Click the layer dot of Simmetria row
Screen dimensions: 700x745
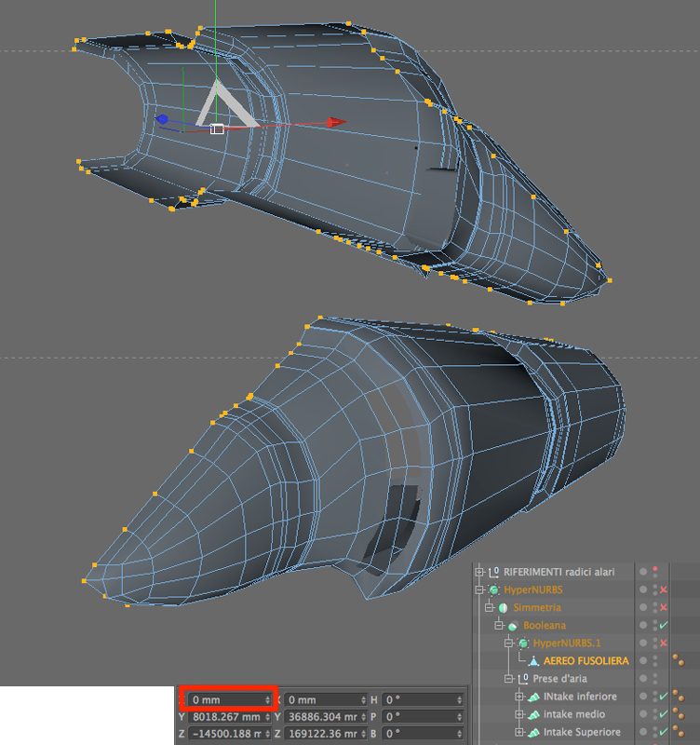643,608
